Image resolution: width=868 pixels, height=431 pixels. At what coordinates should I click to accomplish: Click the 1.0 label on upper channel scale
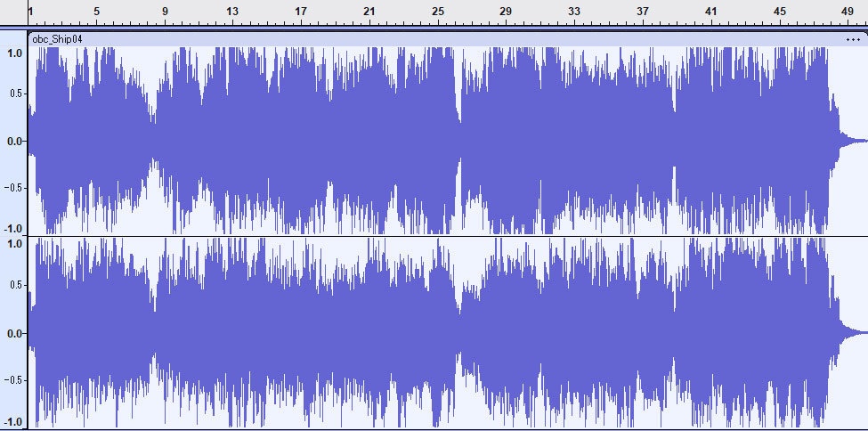(x=14, y=53)
